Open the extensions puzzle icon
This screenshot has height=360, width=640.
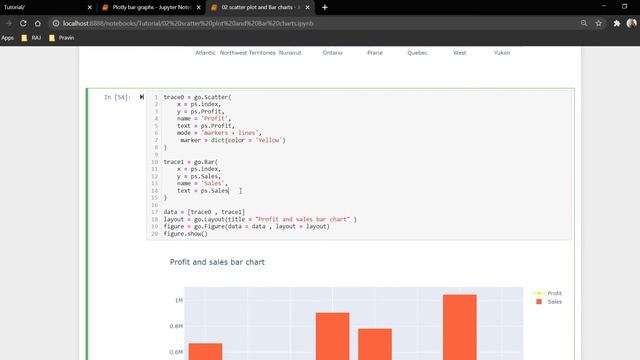[617, 23]
